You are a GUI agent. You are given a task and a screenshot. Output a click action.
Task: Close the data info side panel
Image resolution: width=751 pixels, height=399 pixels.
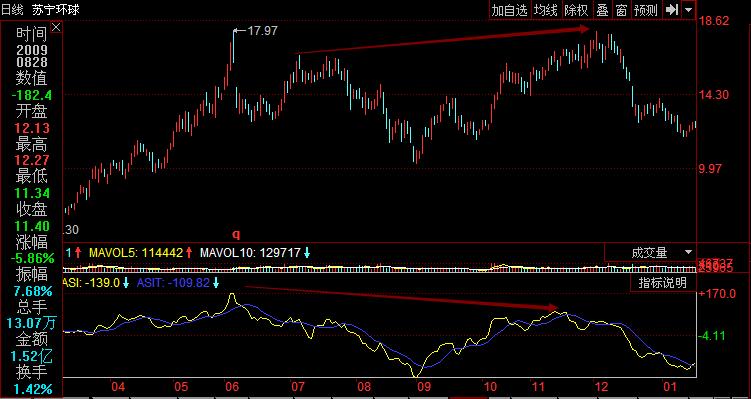[x=56, y=28]
